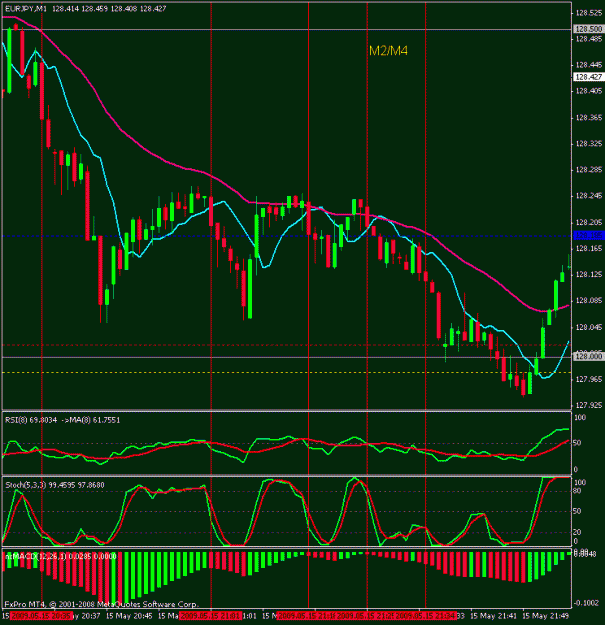The width and height of the screenshot is (605, 625).
Task: Click the 80 level on Stochastic scale
Action: point(577,491)
